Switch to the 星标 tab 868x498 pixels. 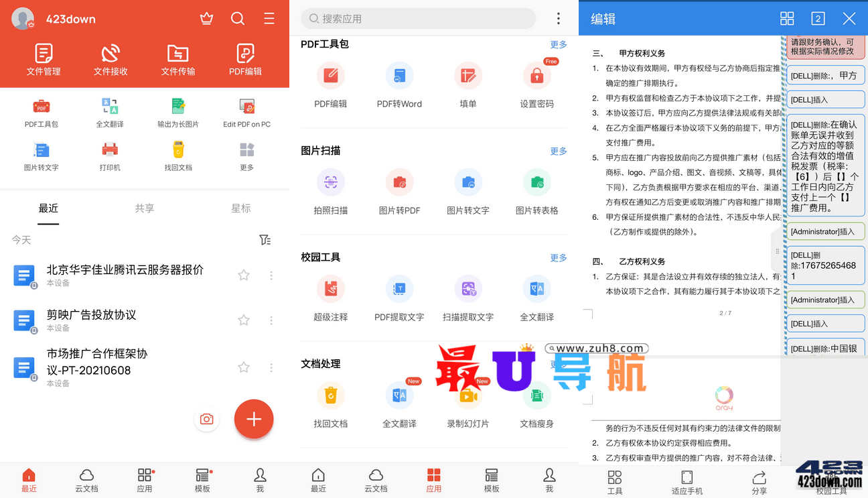coord(241,208)
